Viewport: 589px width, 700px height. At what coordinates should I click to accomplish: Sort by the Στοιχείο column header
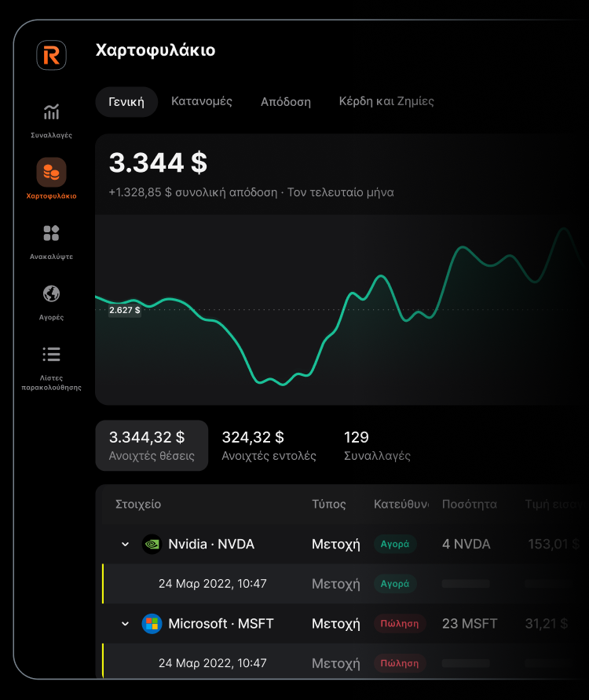click(x=138, y=504)
